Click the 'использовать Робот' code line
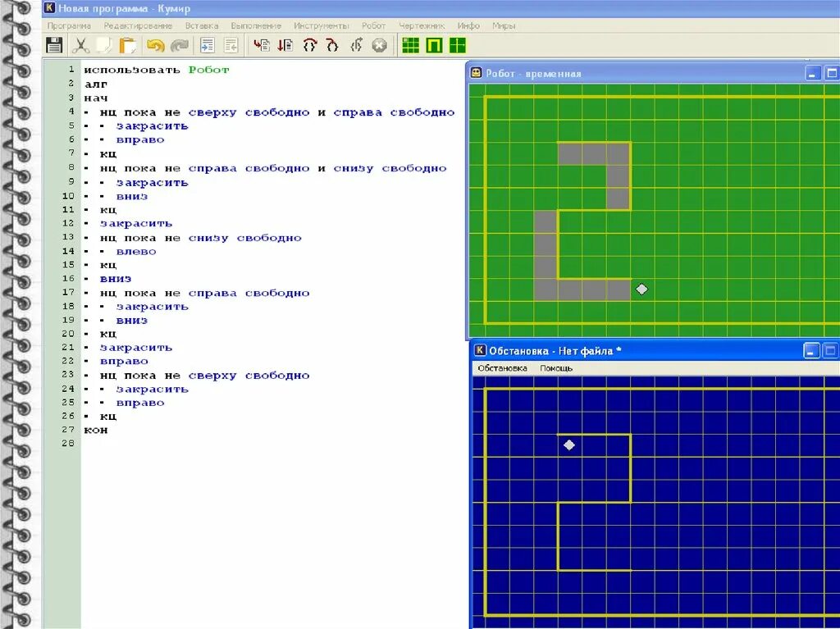Image resolution: width=840 pixels, height=629 pixels. [x=157, y=70]
